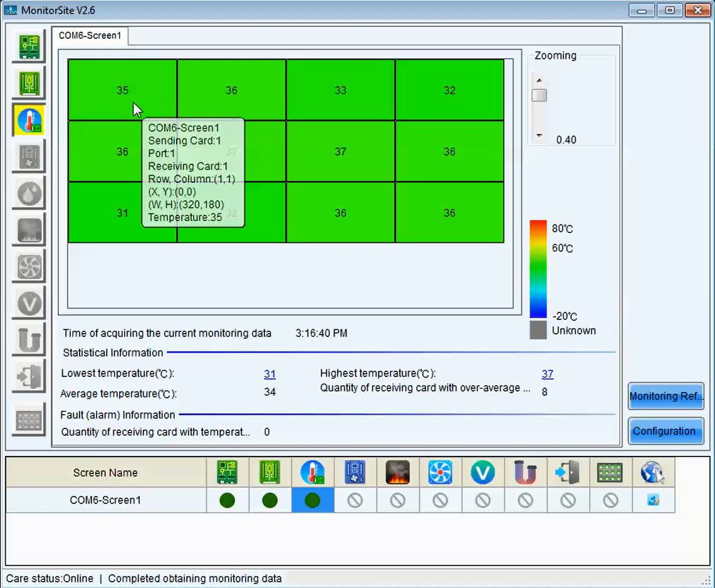Switch to the COM6-Screen1 tab

[x=90, y=36]
